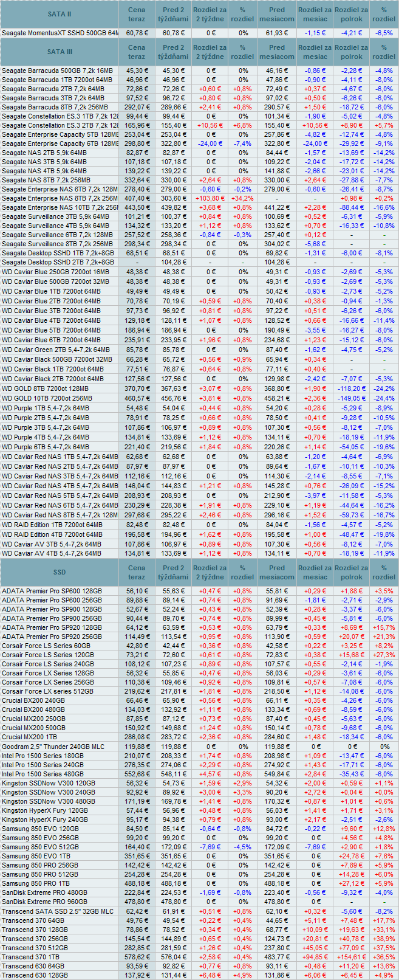Click Samsung 850 PRO 1TB product name
The width and height of the screenshot is (399, 980).
[x=35, y=883]
